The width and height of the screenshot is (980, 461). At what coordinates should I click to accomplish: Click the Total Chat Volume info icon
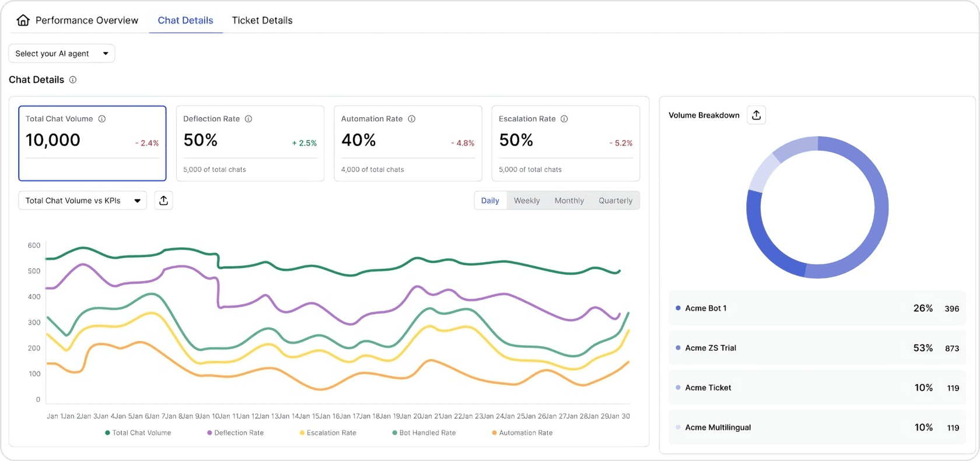tap(102, 119)
